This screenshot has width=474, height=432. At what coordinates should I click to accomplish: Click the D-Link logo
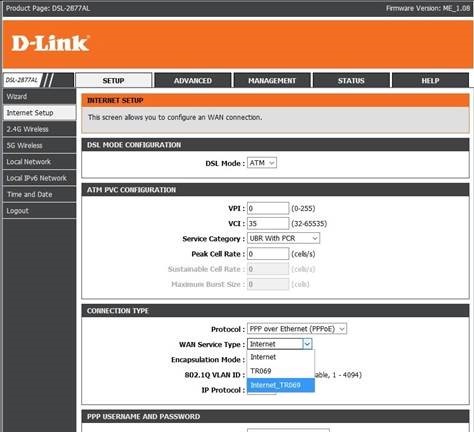tap(50, 44)
